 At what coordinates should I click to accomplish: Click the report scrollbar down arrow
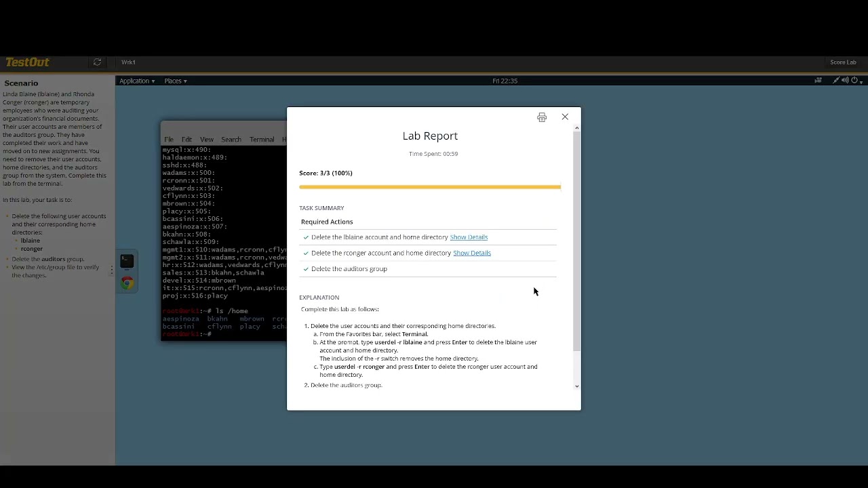pyautogui.click(x=577, y=386)
